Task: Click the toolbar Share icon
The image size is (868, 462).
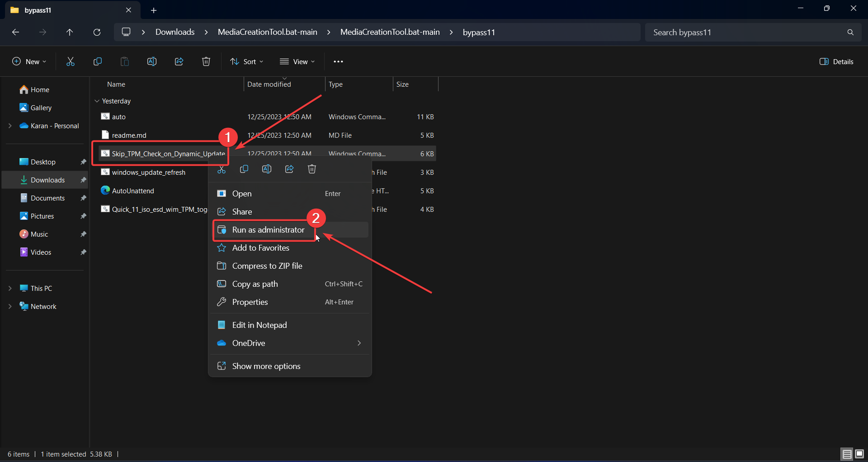Action: coord(179,61)
